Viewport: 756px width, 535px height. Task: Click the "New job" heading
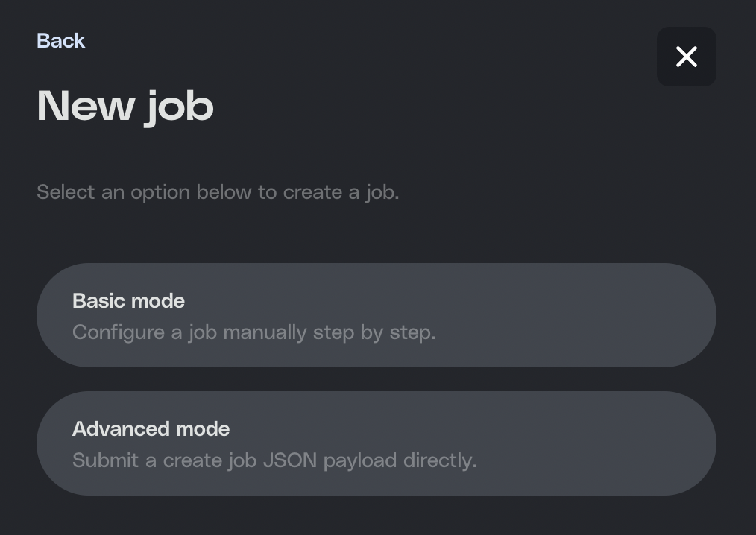pyautogui.click(x=125, y=105)
